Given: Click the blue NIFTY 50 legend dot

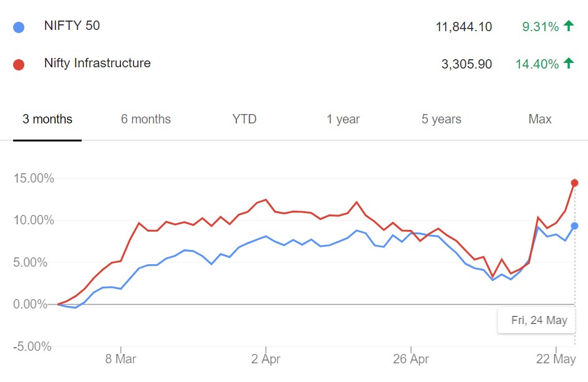Looking at the screenshot, I should tap(19, 26).
